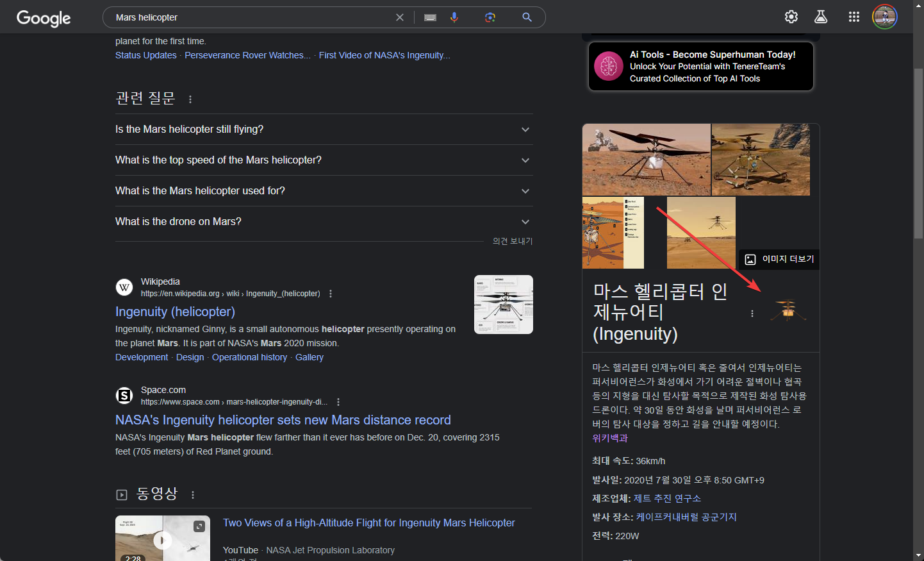Open the Status Updates sitelink
Viewport: 924px width, 561px height.
(146, 55)
